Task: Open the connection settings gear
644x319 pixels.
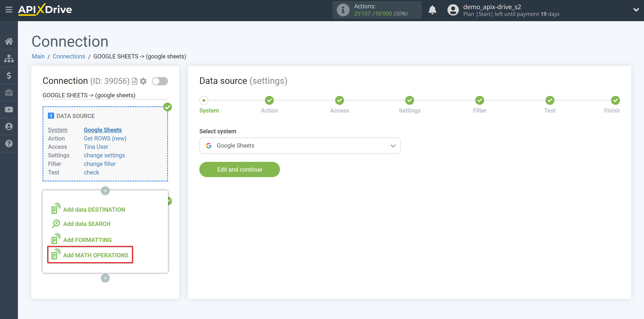Action: [x=143, y=81]
